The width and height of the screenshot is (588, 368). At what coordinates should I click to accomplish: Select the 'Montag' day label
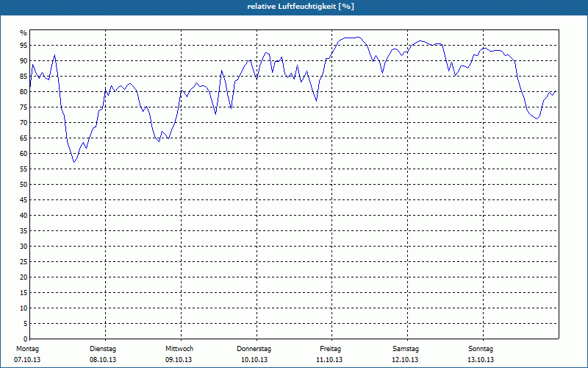click(x=27, y=349)
